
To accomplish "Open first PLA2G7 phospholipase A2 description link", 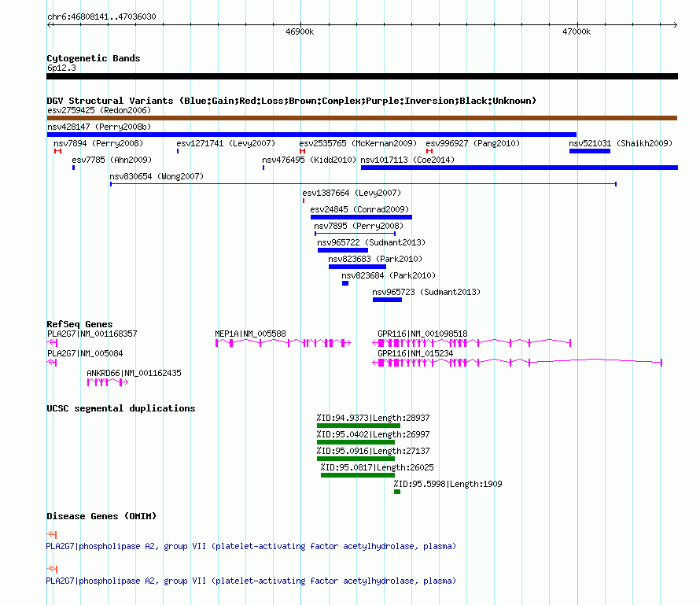I will [x=252, y=546].
